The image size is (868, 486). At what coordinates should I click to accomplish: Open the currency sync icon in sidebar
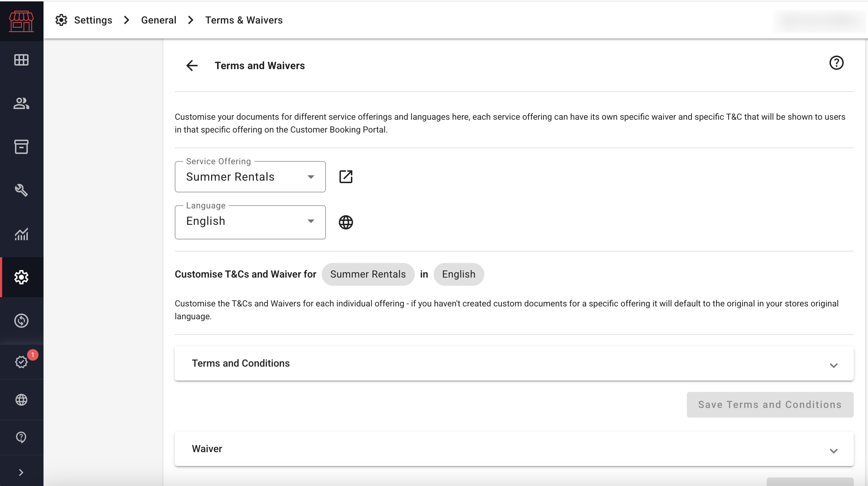(21, 321)
